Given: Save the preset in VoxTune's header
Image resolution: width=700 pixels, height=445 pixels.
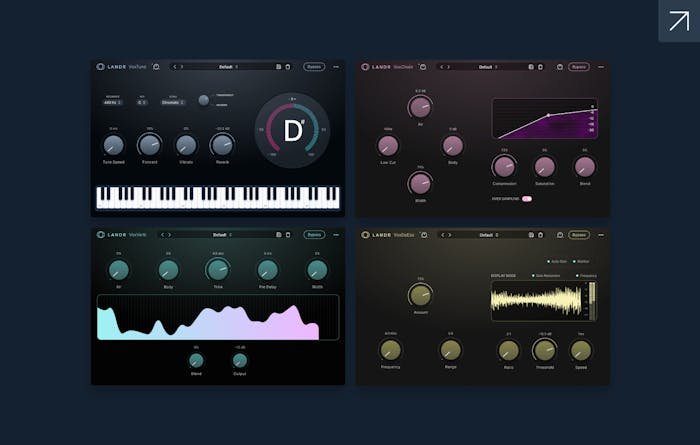Looking at the screenshot, I should (279, 67).
